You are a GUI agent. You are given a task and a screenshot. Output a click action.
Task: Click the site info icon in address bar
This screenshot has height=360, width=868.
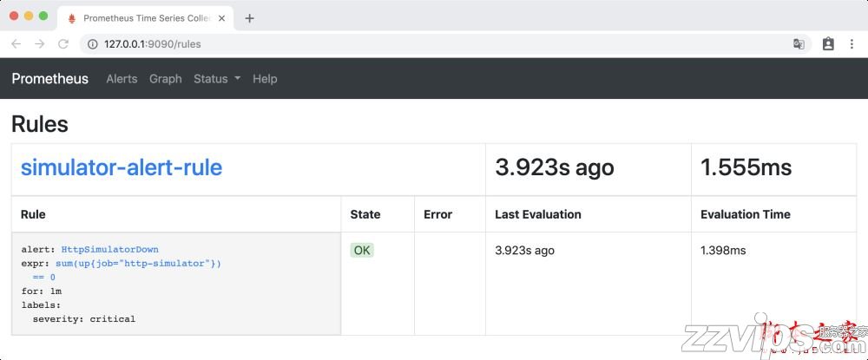click(92, 43)
